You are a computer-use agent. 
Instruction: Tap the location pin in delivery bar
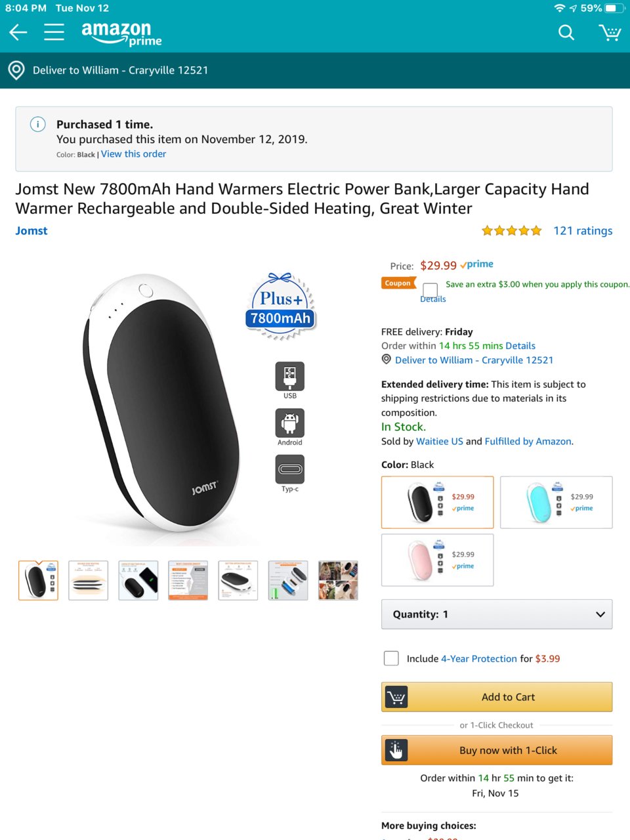tap(16, 70)
